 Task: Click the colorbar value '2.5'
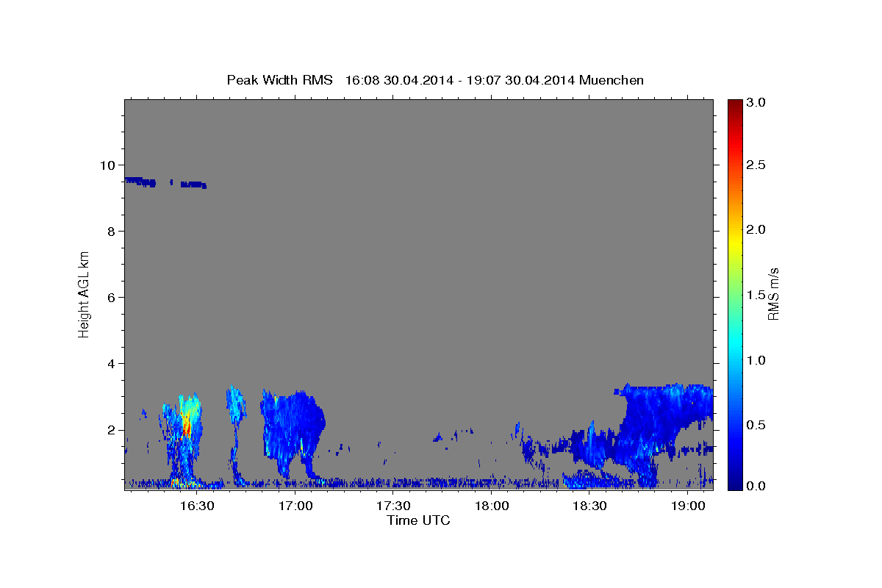point(757,165)
